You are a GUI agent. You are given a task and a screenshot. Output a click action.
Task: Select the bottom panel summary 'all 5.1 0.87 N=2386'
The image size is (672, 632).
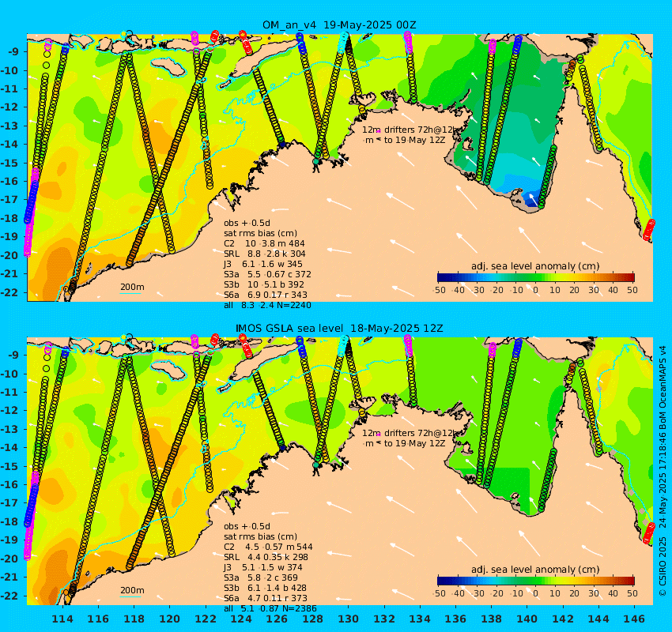click(x=270, y=609)
